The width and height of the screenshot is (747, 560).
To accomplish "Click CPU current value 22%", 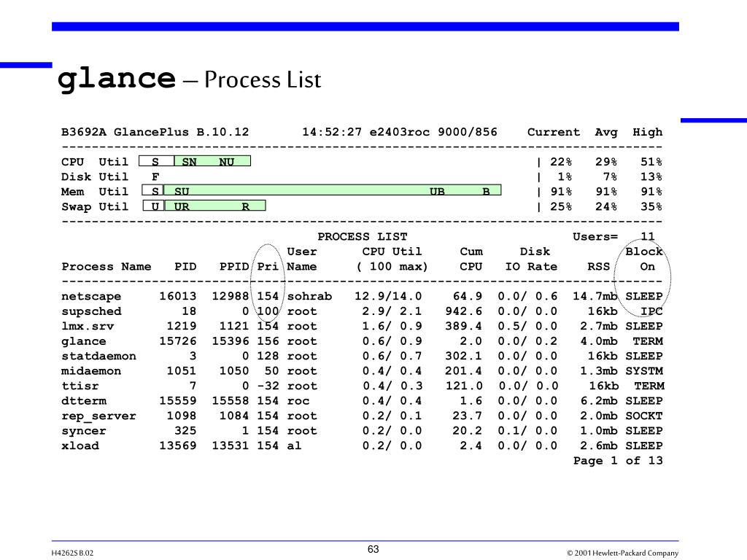I will [561, 162].
